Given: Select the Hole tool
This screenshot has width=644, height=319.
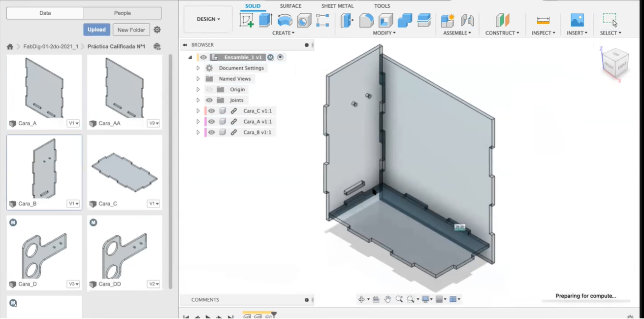Looking at the screenshot, I should [x=304, y=20].
